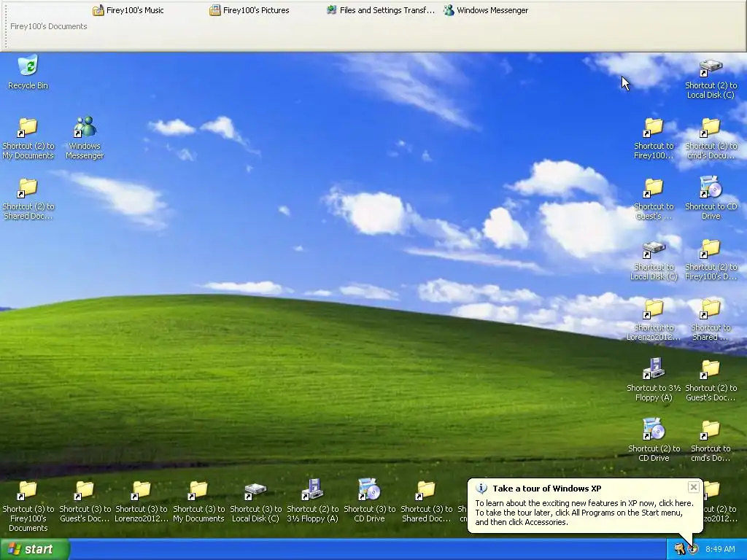
Task: Select Shortcut (2) to Guest's Doc... icon
Action: tap(711, 379)
